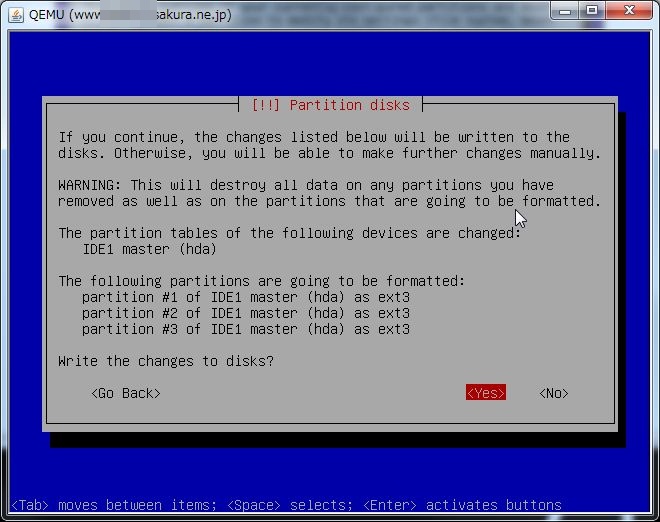Select the Go Back button

coord(126,393)
